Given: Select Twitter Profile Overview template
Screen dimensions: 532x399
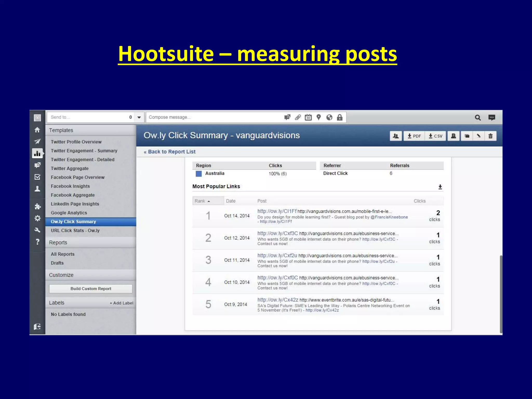Looking at the screenshot, I should [76, 142].
